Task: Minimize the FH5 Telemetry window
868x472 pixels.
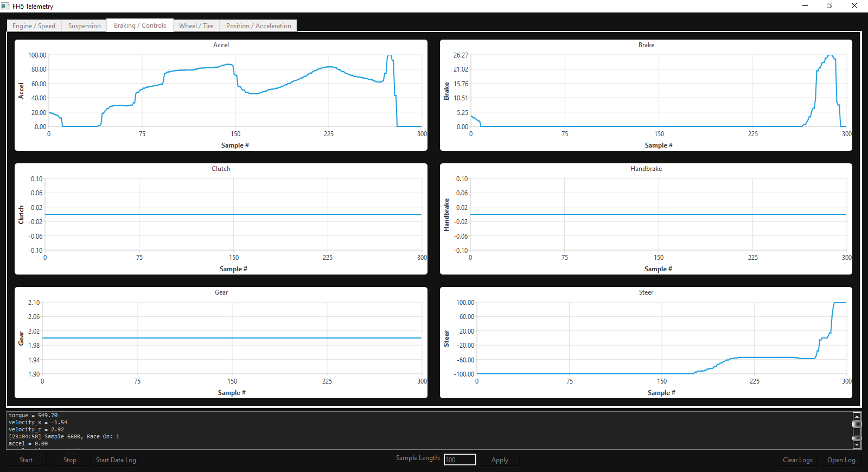Action: click(x=805, y=6)
